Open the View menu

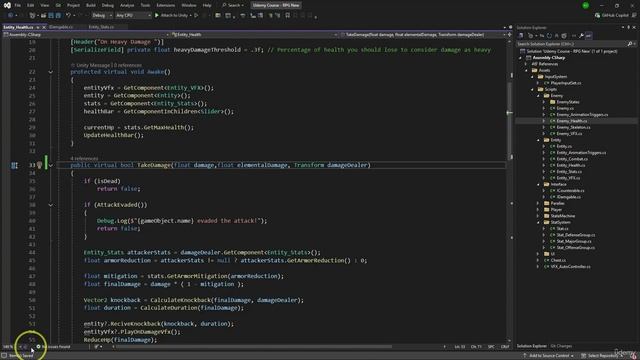44,5
